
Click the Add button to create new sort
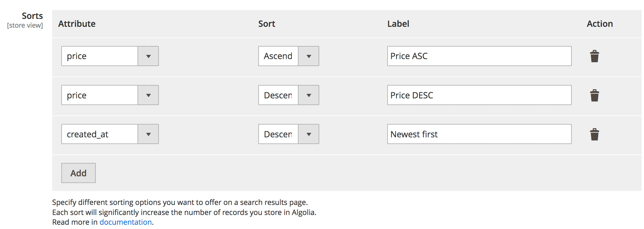[x=78, y=173]
